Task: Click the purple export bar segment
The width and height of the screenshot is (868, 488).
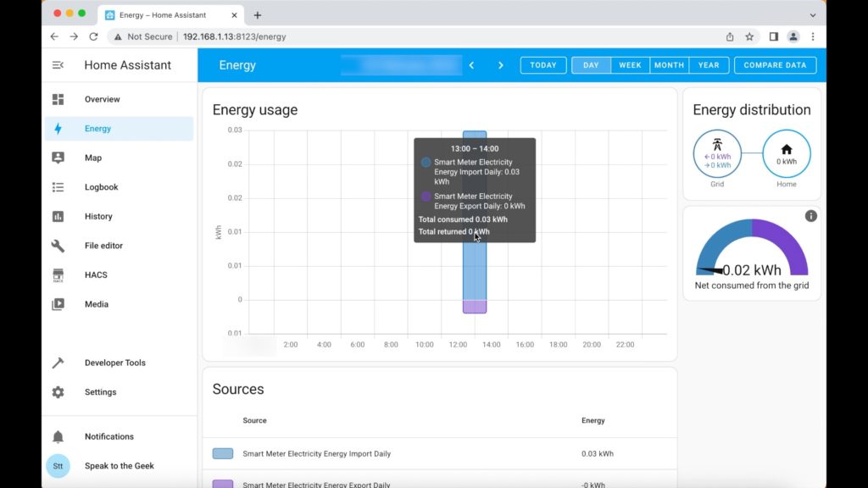Action: [x=475, y=307]
